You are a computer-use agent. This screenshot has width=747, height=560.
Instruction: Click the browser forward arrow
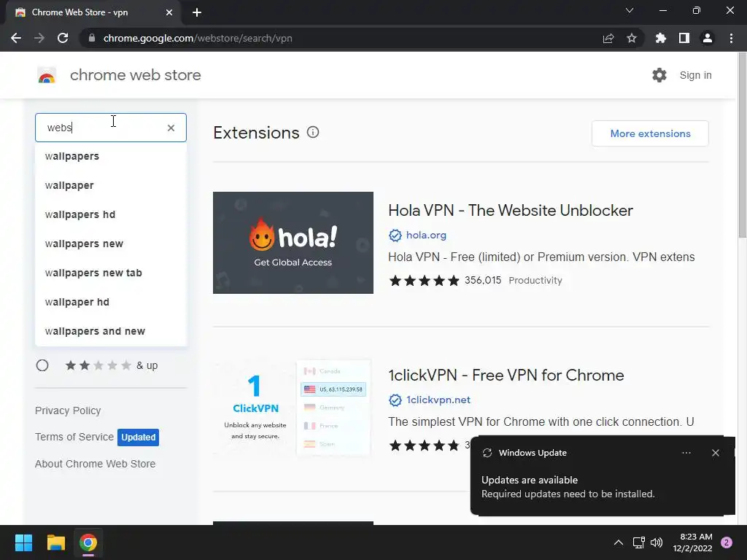click(39, 38)
